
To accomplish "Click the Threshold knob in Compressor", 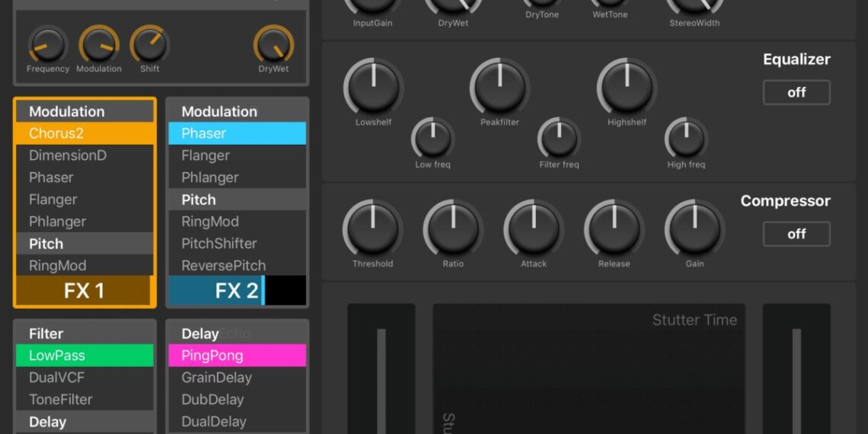I will 372,230.
